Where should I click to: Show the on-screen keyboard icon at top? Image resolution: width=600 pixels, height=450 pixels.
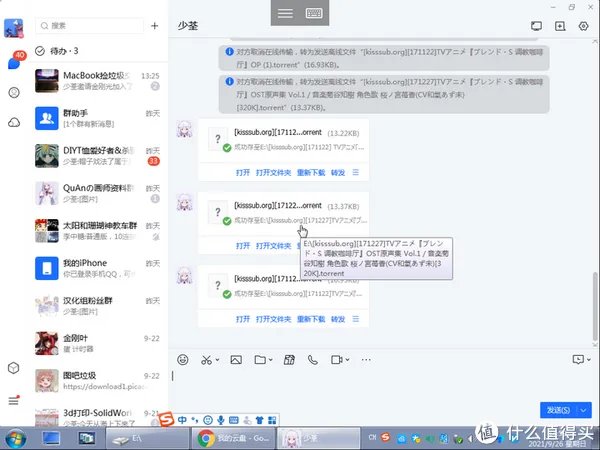[314, 13]
